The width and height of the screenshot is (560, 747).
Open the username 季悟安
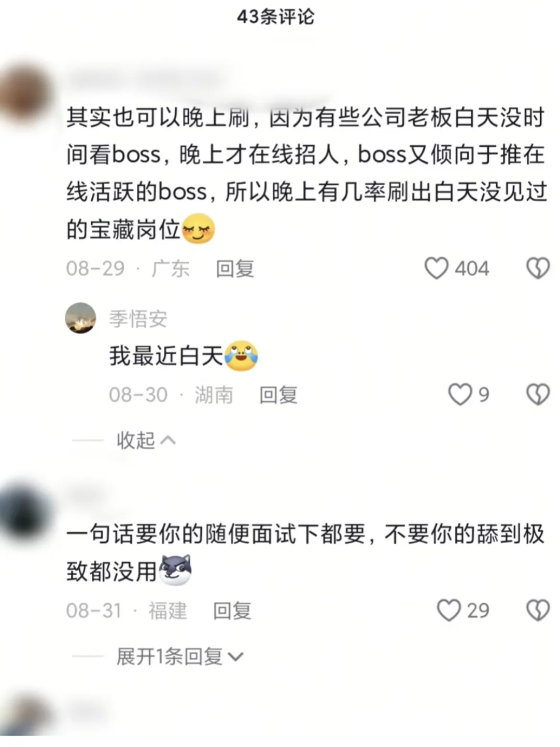138,319
